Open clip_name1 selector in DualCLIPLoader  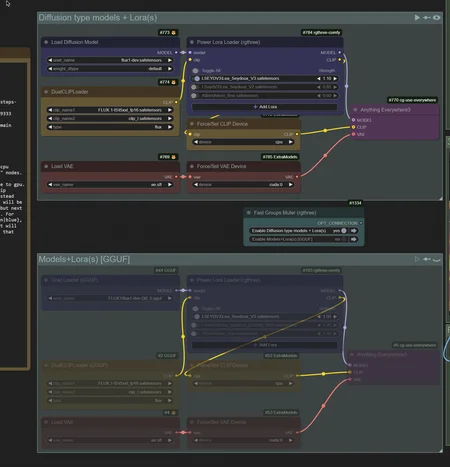coord(110,110)
